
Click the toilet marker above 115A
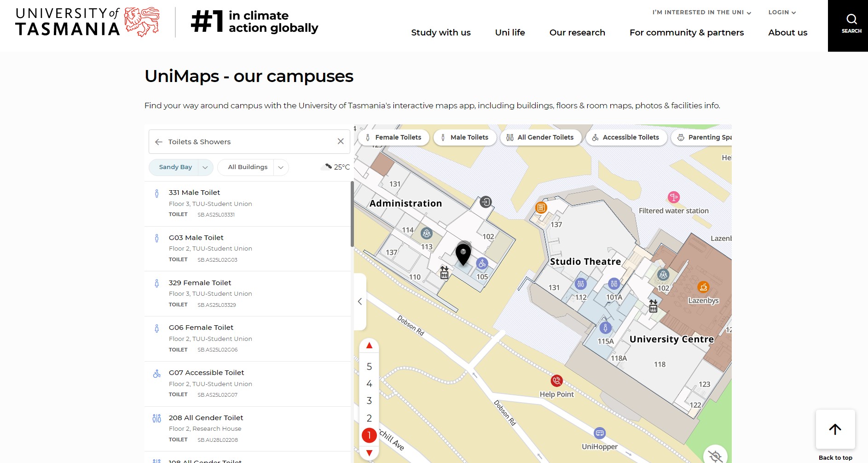tap(605, 328)
